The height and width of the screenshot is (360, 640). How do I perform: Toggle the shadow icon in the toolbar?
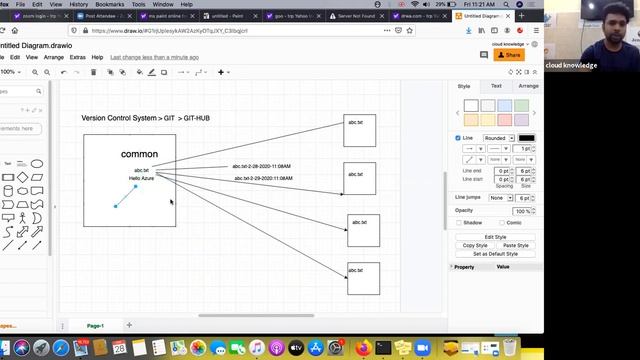tap(164, 72)
